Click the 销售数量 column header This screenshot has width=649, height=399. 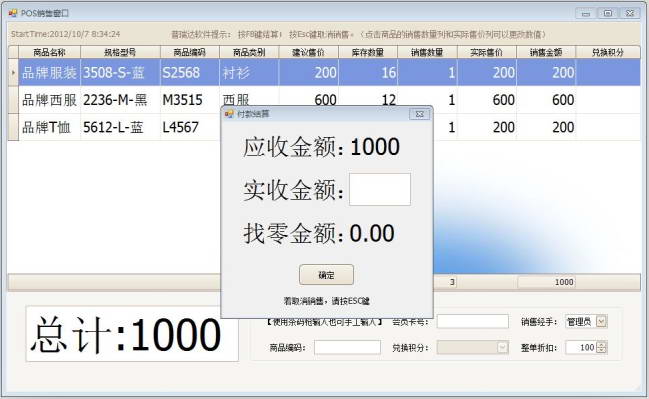pyautogui.click(x=427, y=52)
